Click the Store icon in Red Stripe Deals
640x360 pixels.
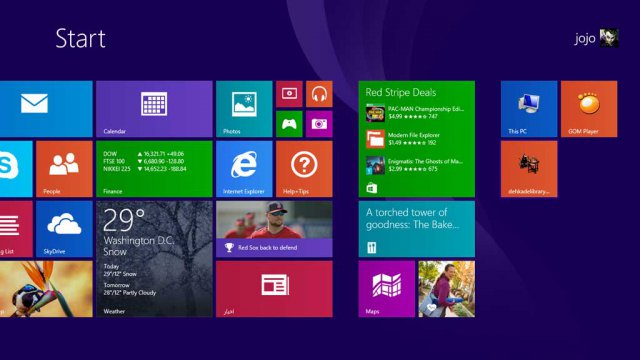coord(371,188)
